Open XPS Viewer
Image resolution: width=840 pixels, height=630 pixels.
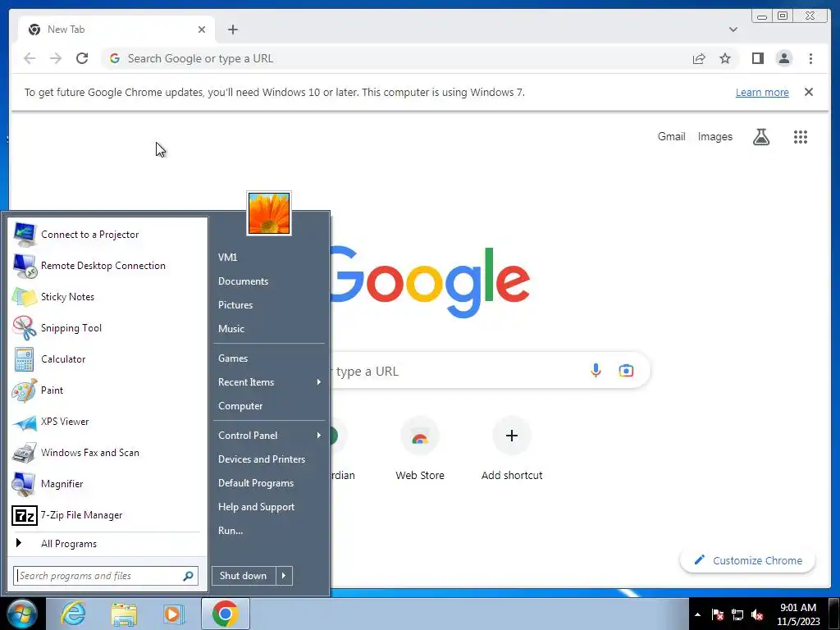click(x=107, y=422)
